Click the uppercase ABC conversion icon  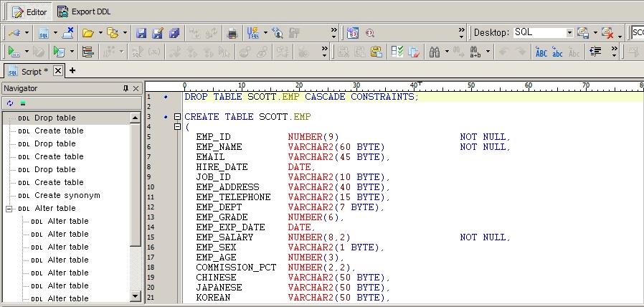pyautogui.click(x=541, y=52)
